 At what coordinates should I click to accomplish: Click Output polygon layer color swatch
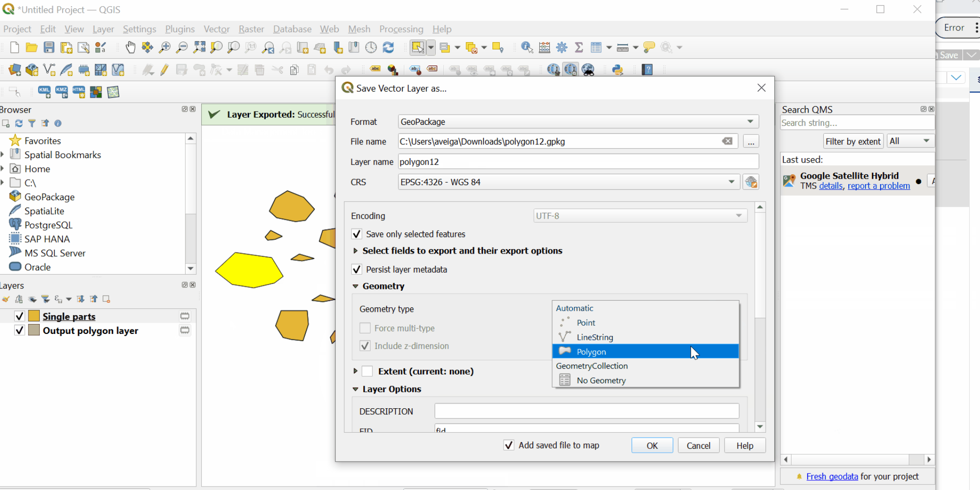tap(34, 330)
